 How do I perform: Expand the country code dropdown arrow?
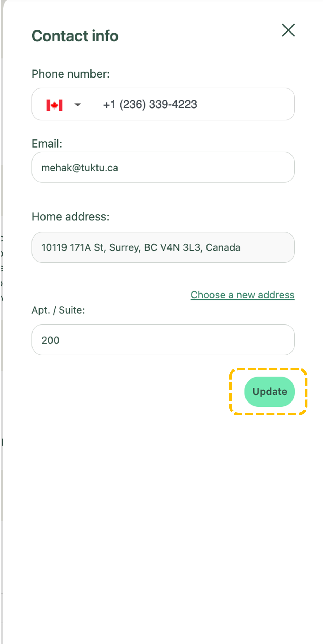[x=77, y=105]
